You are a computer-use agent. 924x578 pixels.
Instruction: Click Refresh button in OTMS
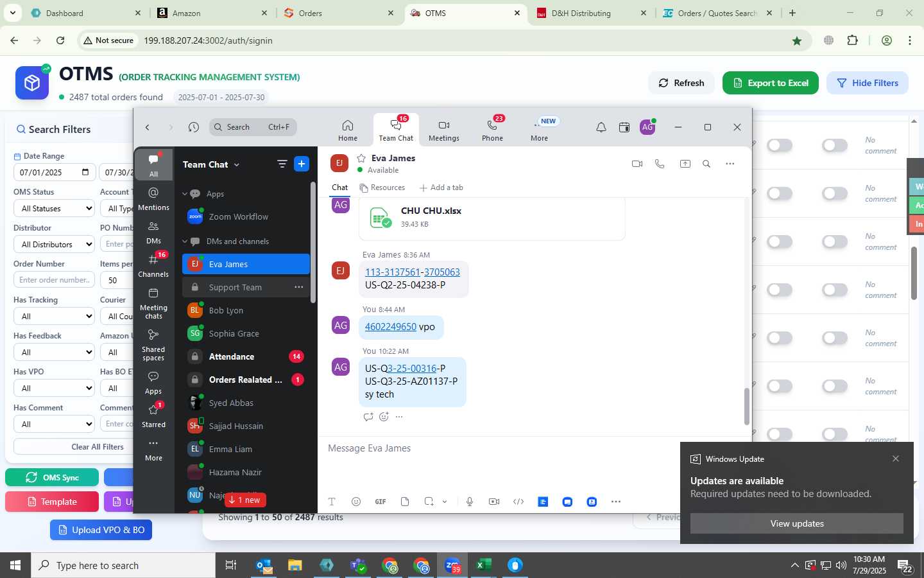(x=681, y=83)
